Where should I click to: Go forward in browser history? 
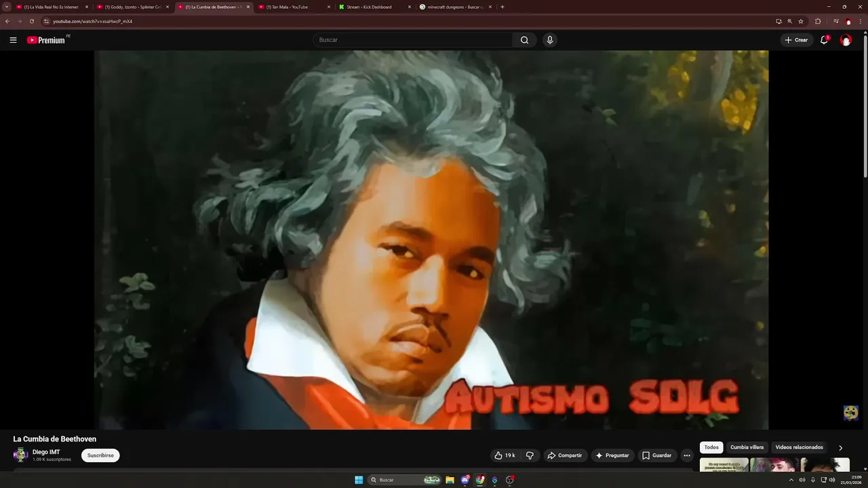[x=19, y=21]
